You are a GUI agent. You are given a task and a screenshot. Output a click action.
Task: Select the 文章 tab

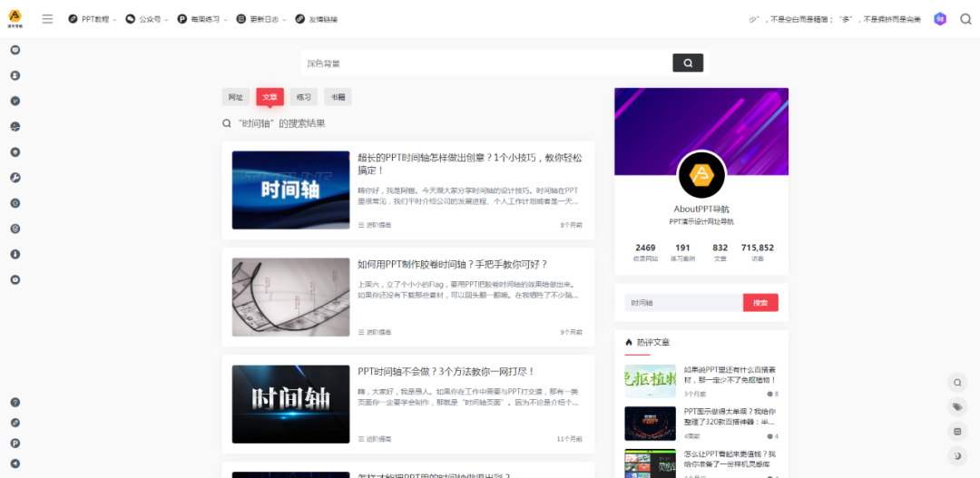(270, 97)
